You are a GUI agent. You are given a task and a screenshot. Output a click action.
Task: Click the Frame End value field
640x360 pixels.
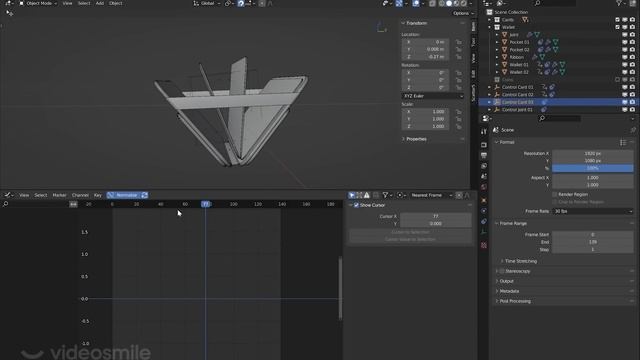click(593, 242)
